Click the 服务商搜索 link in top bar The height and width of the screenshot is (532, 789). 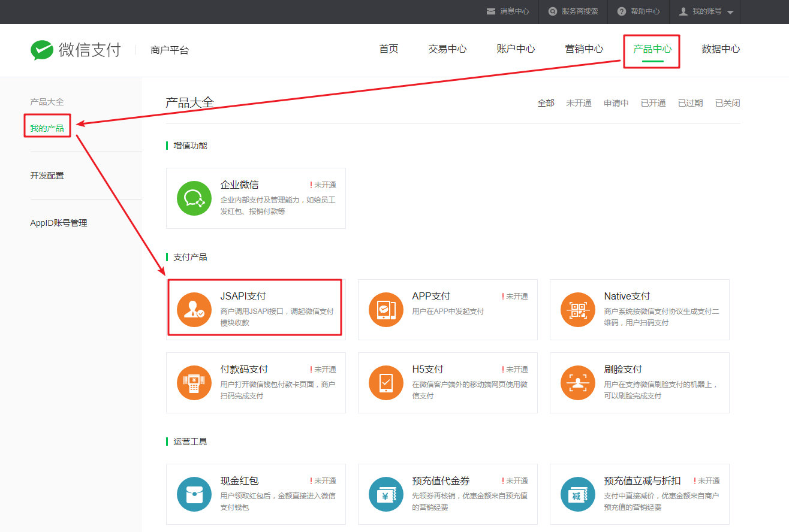click(x=580, y=11)
